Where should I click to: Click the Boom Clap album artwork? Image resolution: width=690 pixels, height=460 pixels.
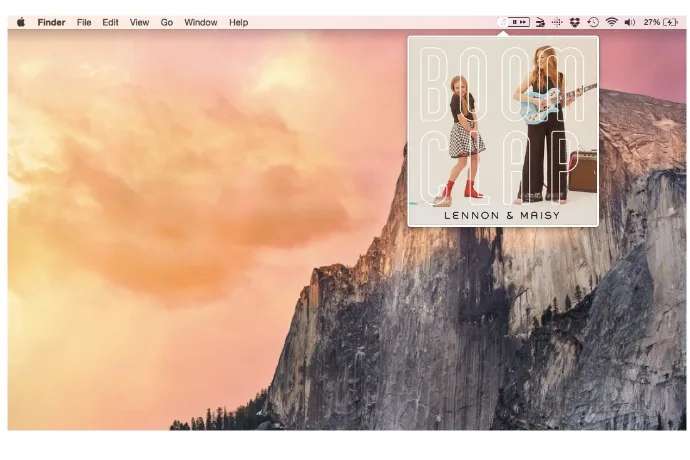coord(502,131)
